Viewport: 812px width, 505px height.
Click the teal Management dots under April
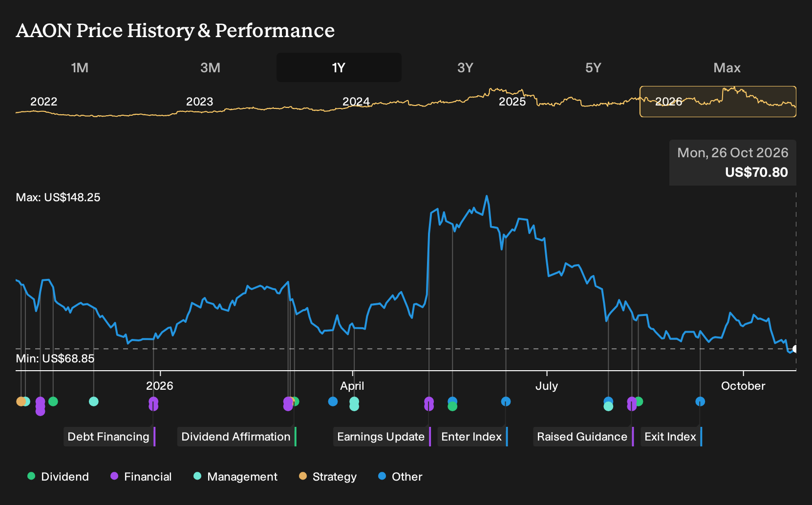tap(354, 404)
